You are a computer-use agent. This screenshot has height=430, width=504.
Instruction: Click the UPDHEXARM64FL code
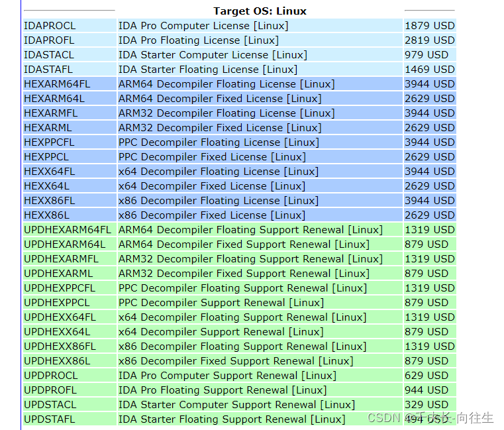coord(68,230)
